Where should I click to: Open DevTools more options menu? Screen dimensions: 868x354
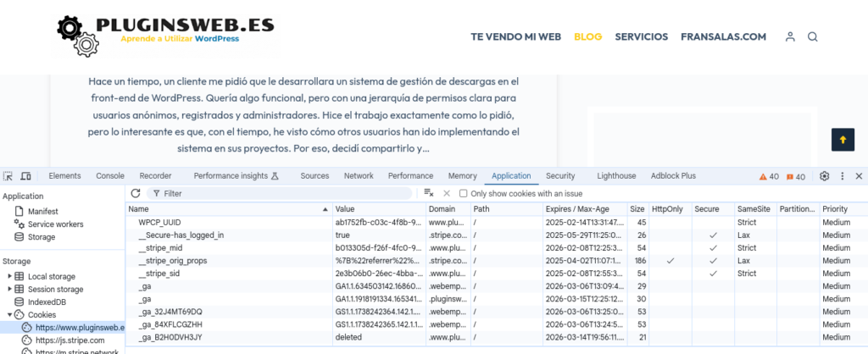[x=843, y=176]
